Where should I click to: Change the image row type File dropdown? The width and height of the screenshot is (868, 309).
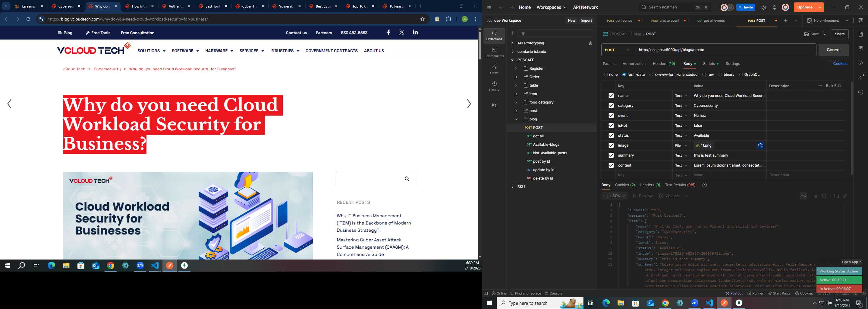[681, 145]
